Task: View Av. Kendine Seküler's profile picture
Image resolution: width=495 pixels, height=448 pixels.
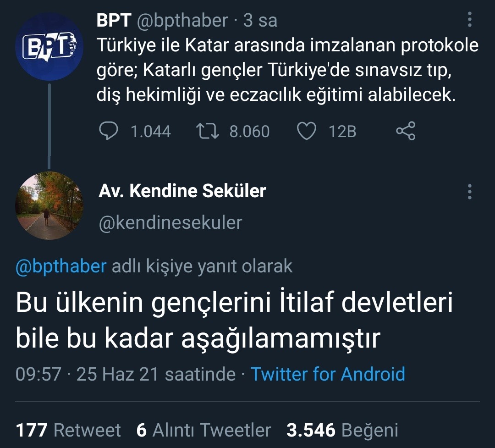Action: point(49,205)
